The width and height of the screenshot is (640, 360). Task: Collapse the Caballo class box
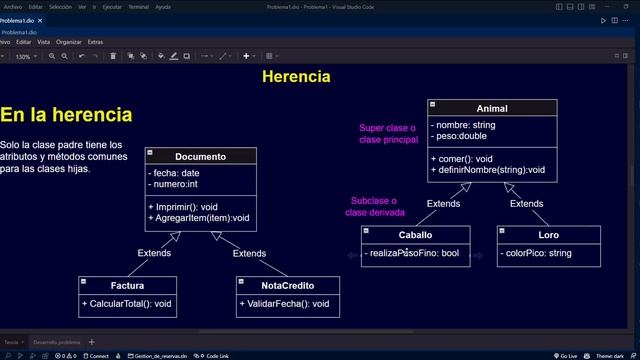(366, 231)
